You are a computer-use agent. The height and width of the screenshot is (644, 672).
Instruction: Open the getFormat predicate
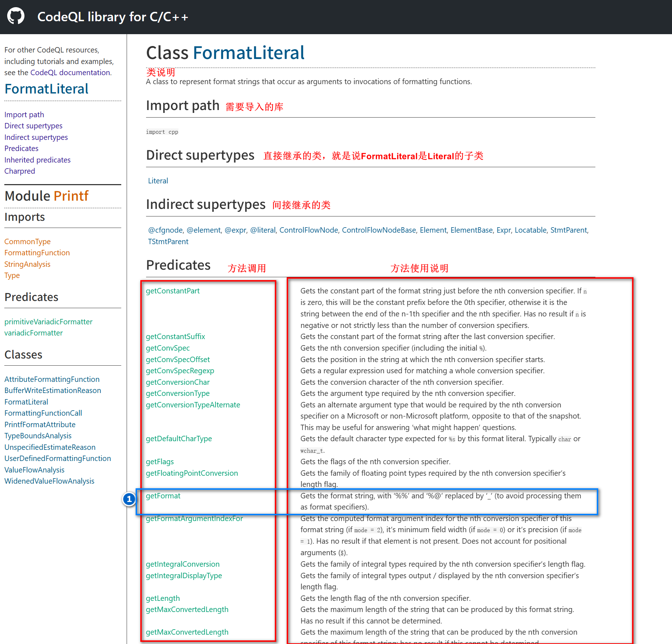point(163,496)
